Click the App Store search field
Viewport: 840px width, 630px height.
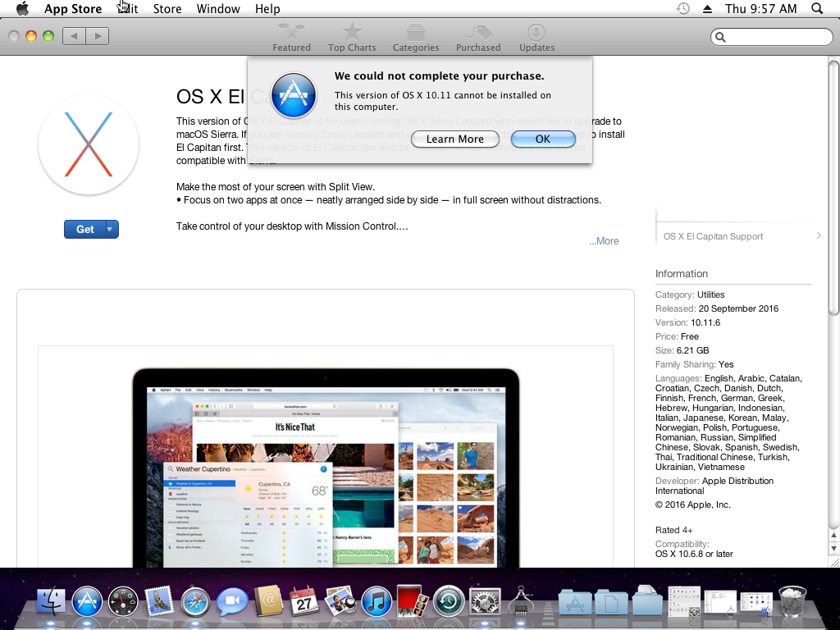click(x=772, y=36)
